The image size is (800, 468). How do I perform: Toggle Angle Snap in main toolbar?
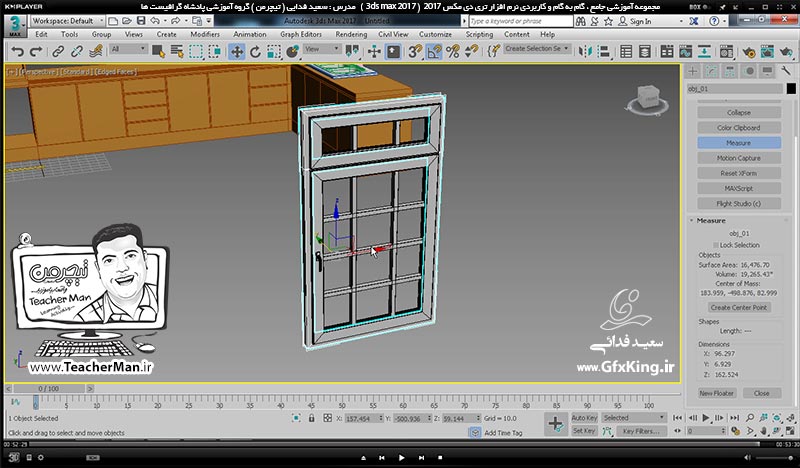[x=434, y=52]
